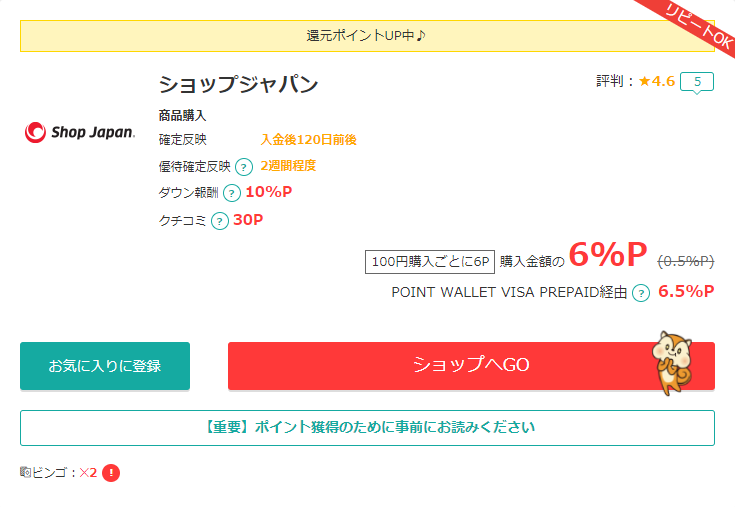Viewport: 735px width, 507px height.
Task: Click help icon beside POINT WALLET VISA PREPAID
Action: coord(641,293)
